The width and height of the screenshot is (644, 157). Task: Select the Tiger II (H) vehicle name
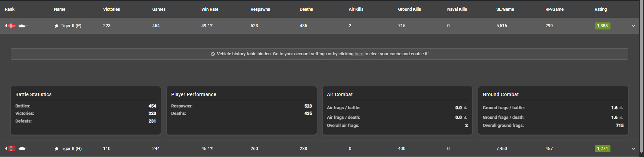pos(71,149)
